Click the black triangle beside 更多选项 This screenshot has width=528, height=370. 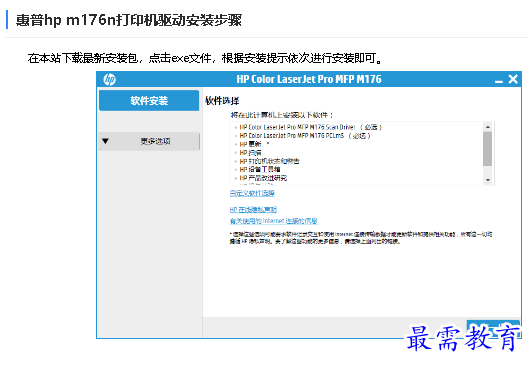click(105, 141)
